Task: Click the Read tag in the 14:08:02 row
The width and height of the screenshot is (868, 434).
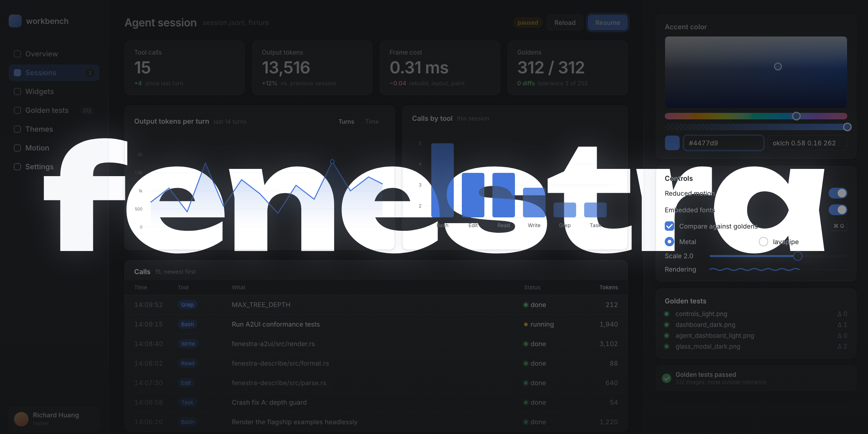Action: click(x=188, y=363)
